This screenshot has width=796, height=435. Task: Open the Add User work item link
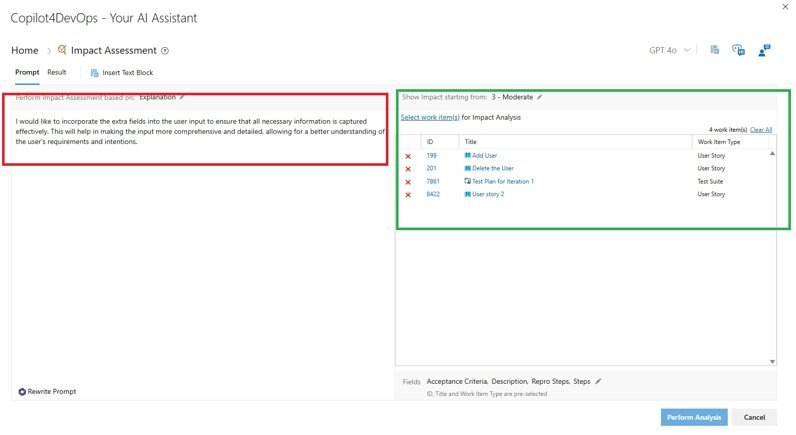click(x=484, y=155)
